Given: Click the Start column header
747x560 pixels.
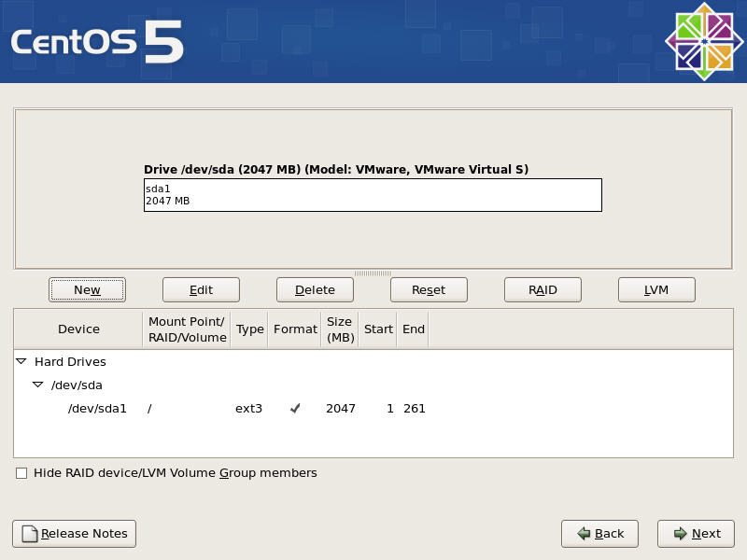Looking at the screenshot, I should point(378,329).
